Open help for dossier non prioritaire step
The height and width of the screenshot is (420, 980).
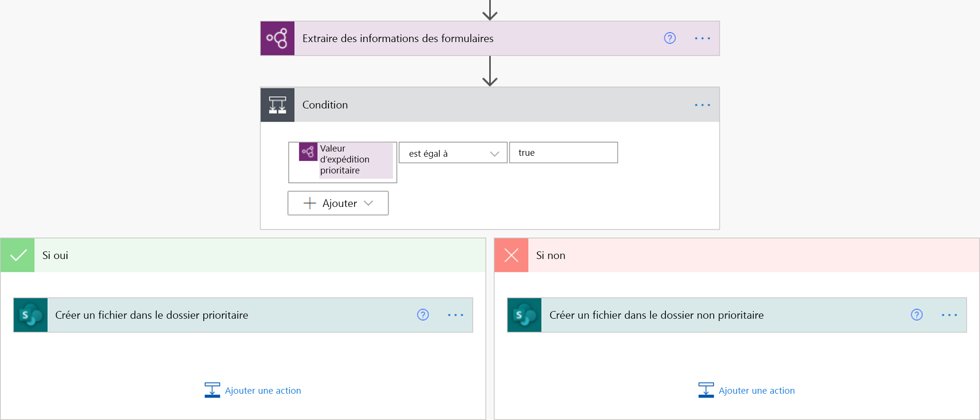click(916, 315)
